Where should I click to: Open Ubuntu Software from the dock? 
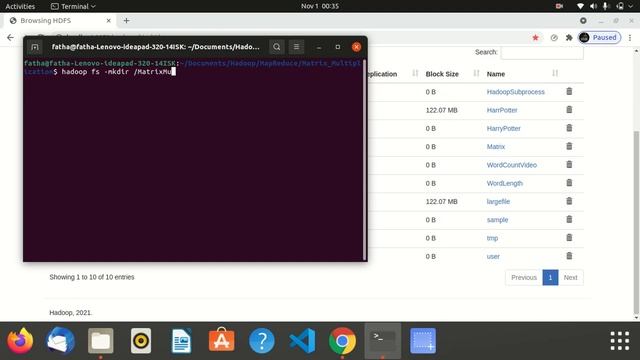click(222, 341)
